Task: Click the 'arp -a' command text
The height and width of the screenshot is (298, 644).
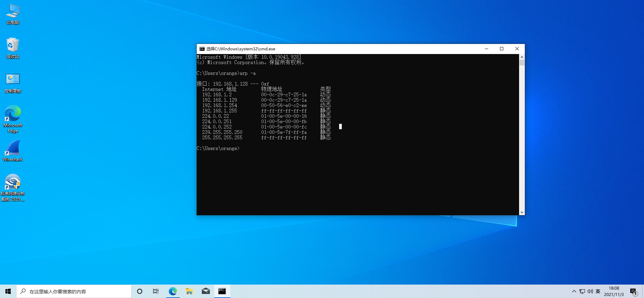Action: (248, 73)
